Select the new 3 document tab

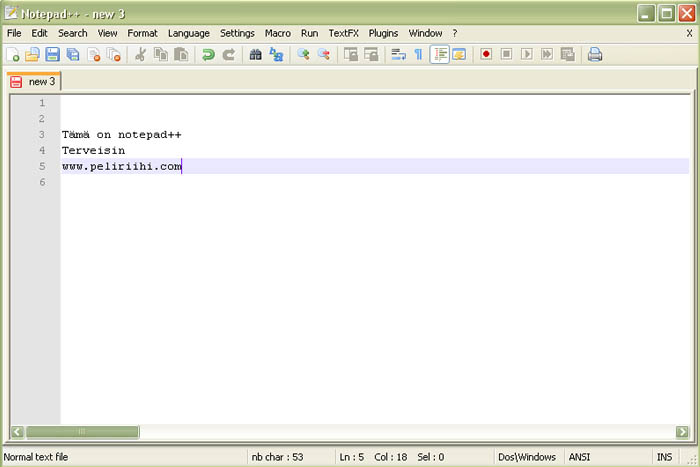34,82
